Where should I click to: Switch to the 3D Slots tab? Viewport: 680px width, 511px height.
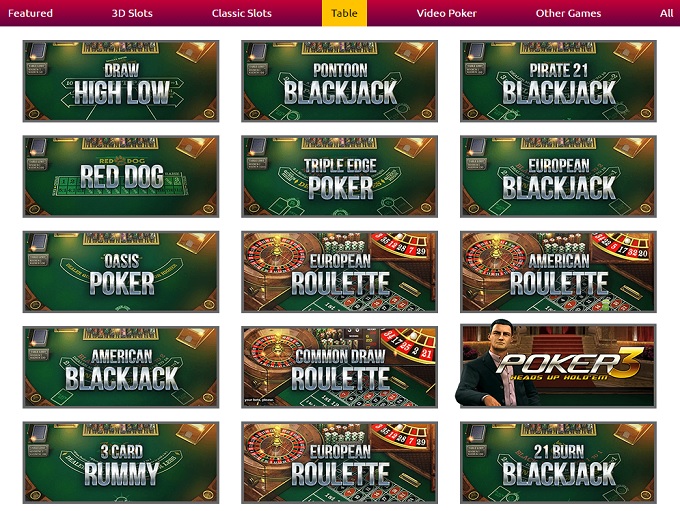(x=132, y=13)
